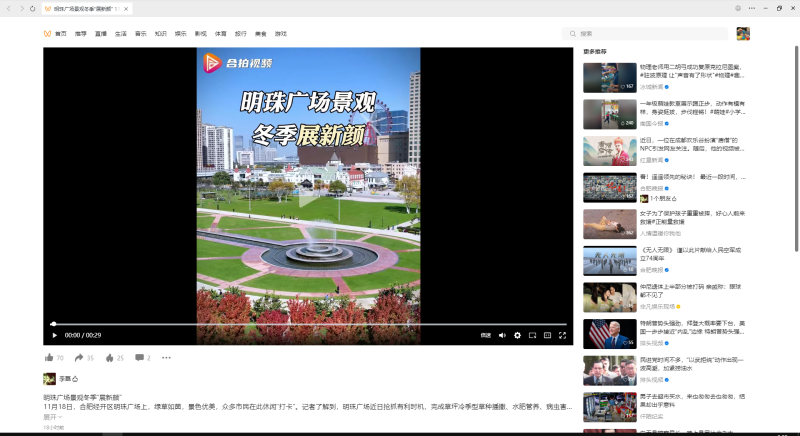This screenshot has height=436, width=800.
Task: Click the site logo in the top navigation
Action: [x=47, y=33]
